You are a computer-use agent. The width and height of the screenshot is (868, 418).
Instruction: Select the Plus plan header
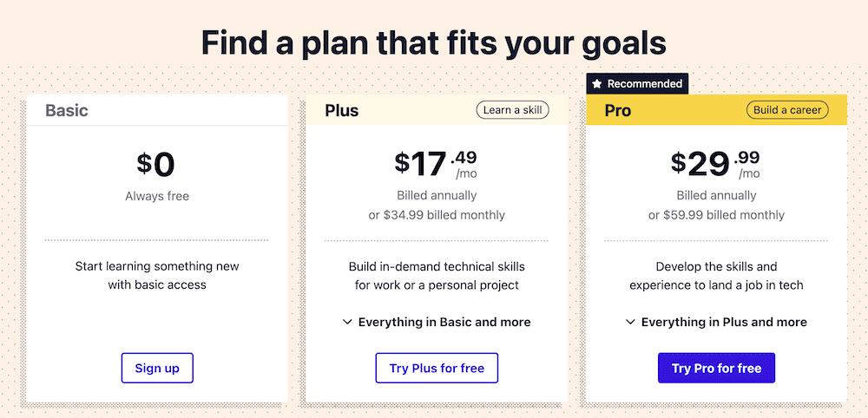click(x=437, y=110)
